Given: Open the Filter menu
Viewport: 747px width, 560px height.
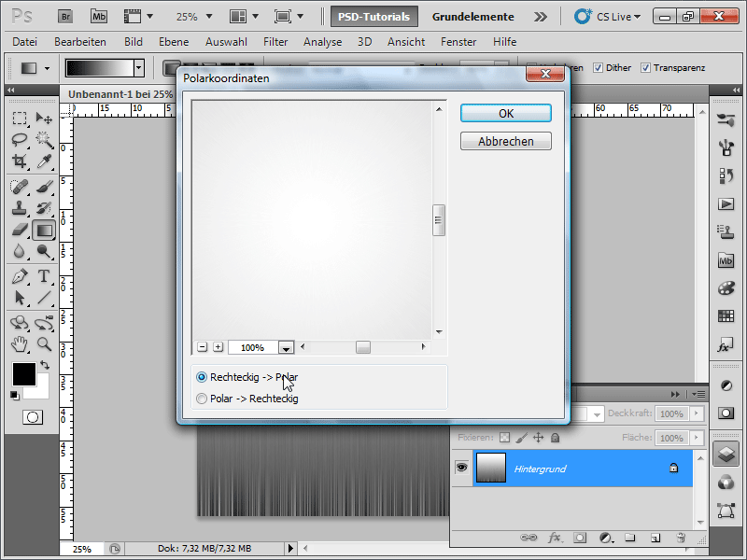Looking at the screenshot, I should (x=275, y=42).
